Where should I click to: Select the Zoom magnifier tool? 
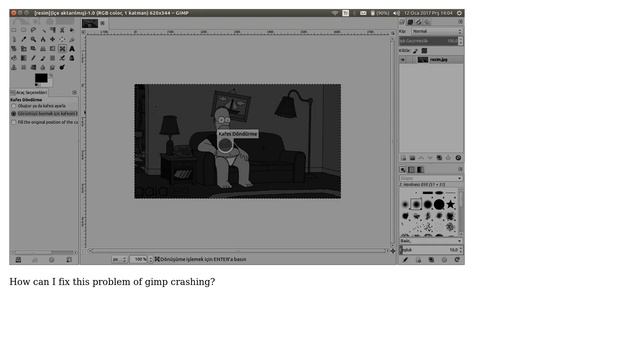pos(33,40)
